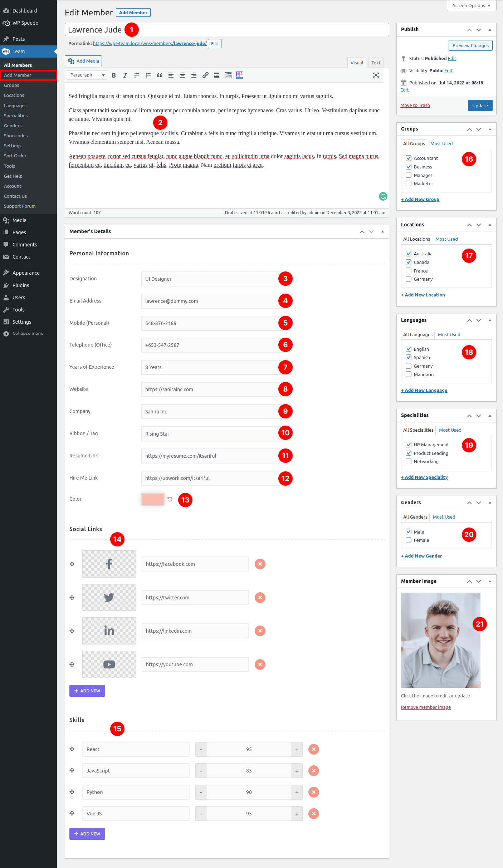Viewport: 503px width, 868px height.
Task: Open the Shortcodes submenu item
Action: (16, 136)
